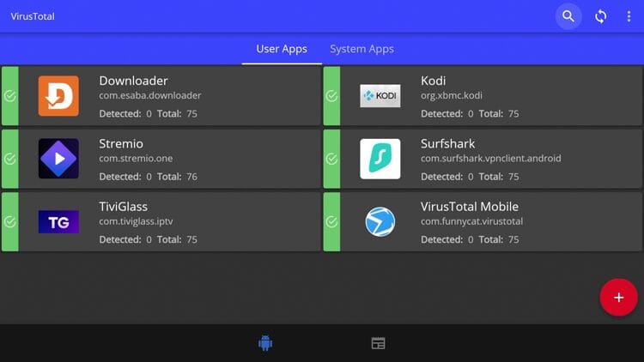Click green check status on VirusTotal Mobile
Image resolution: width=644 pixels, height=362 pixels.
click(331, 221)
